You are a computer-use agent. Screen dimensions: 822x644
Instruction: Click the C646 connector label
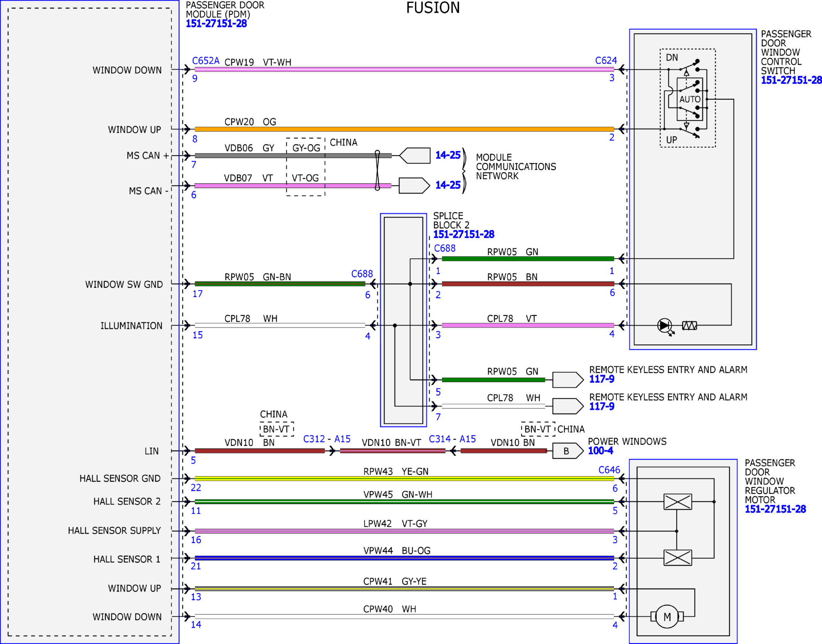tap(609, 470)
